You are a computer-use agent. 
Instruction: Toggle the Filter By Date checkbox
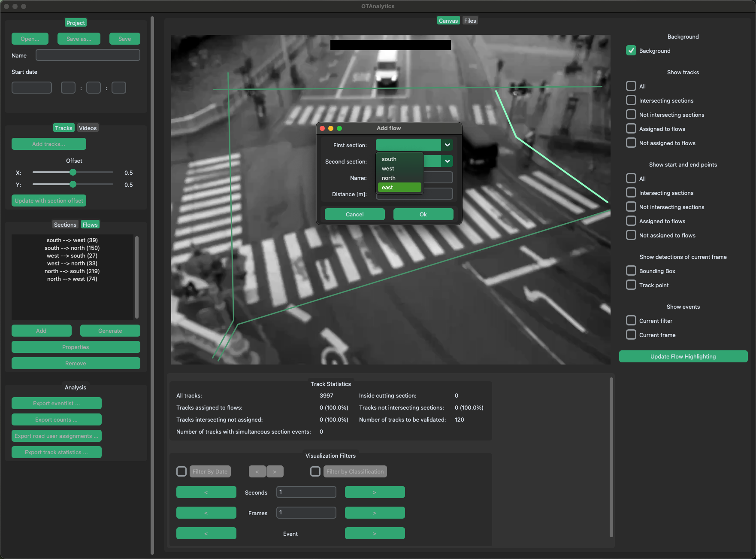(x=181, y=471)
